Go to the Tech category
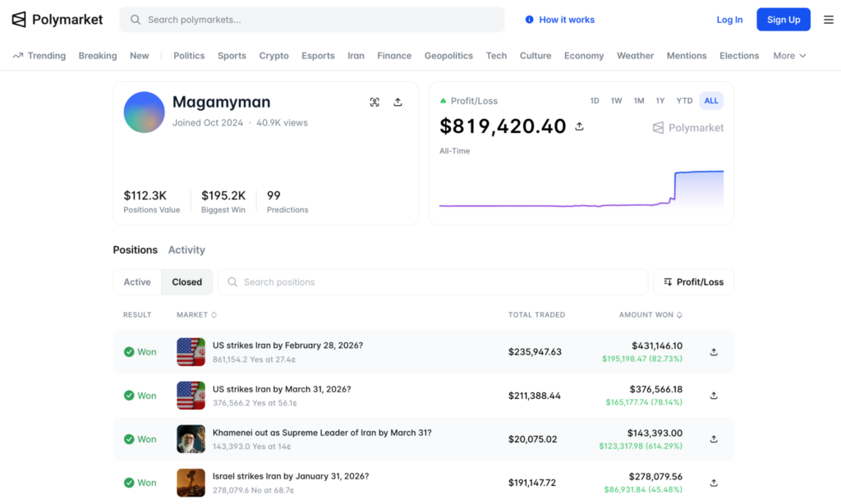This screenshot has height=504, width=841. pyautogui.click(x=496, y=56)
